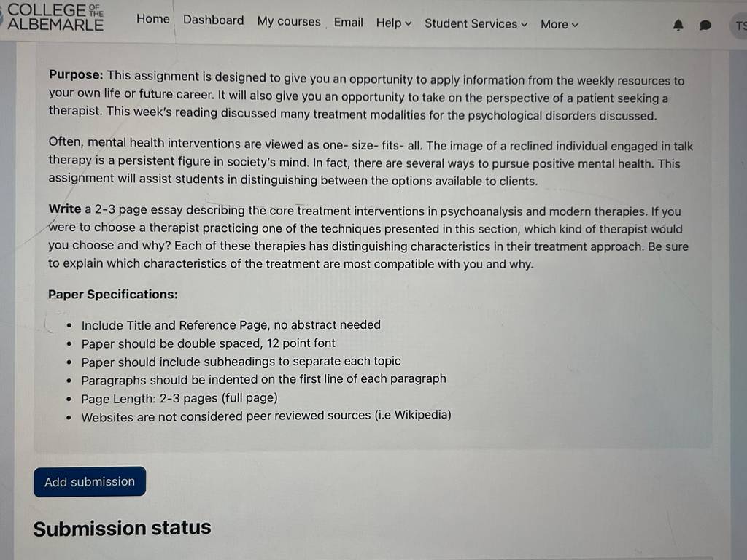Image resolution: width=747 pixels, height=560 pixels.
Task: Click the More chevron arrow
Action: click(x=575, y=25)
